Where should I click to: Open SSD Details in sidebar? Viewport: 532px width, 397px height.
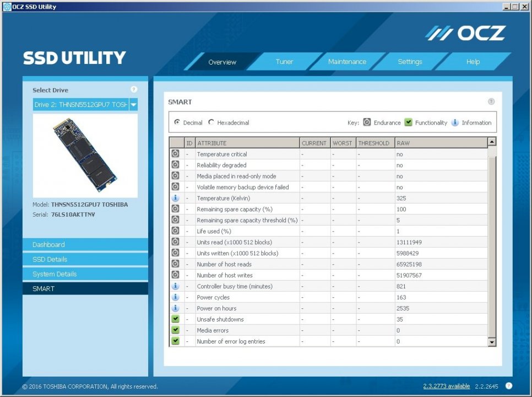tap(85, 259)
